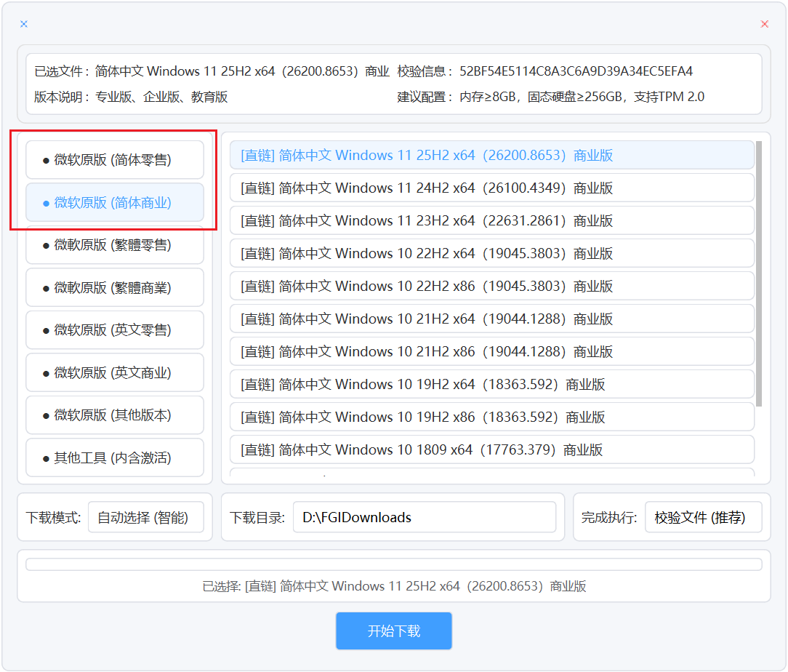Choose 微软原版 (其他版本) category

pyautogui.click(x=115, y=415)
